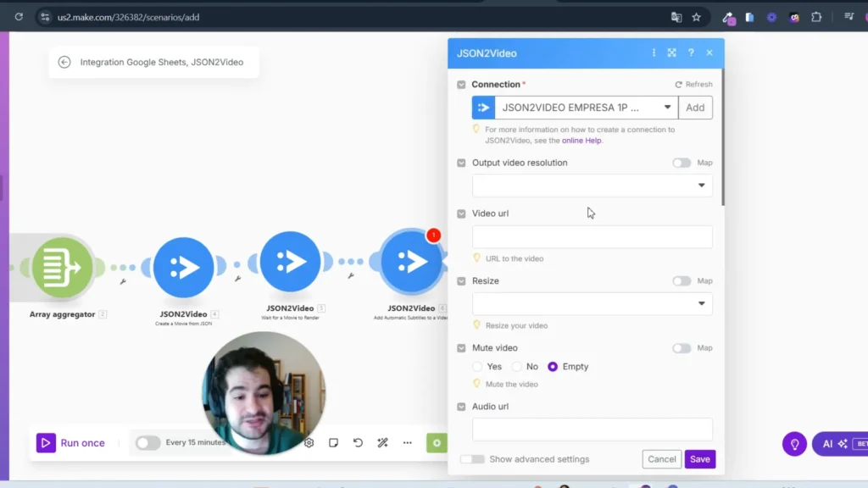Viewport: 868px width, 488px height.
Task: Click the browser address bar URL
Action: [129, 17]
